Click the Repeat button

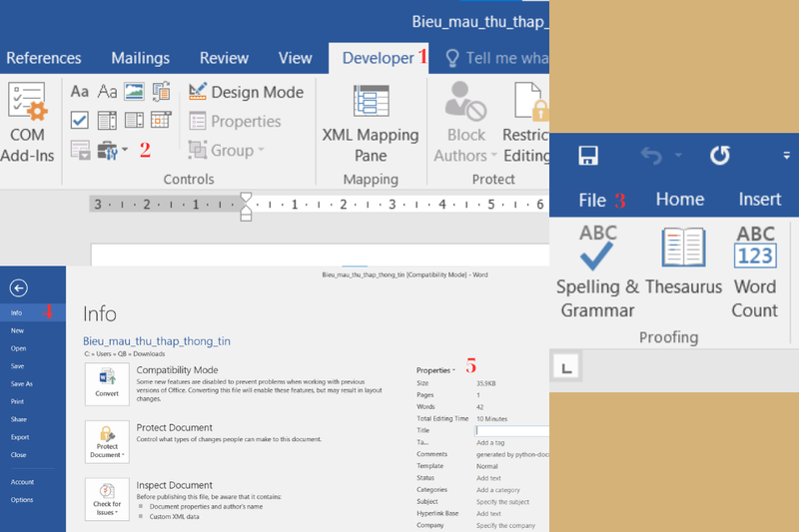pyautogui.click(x=719, y=156)
